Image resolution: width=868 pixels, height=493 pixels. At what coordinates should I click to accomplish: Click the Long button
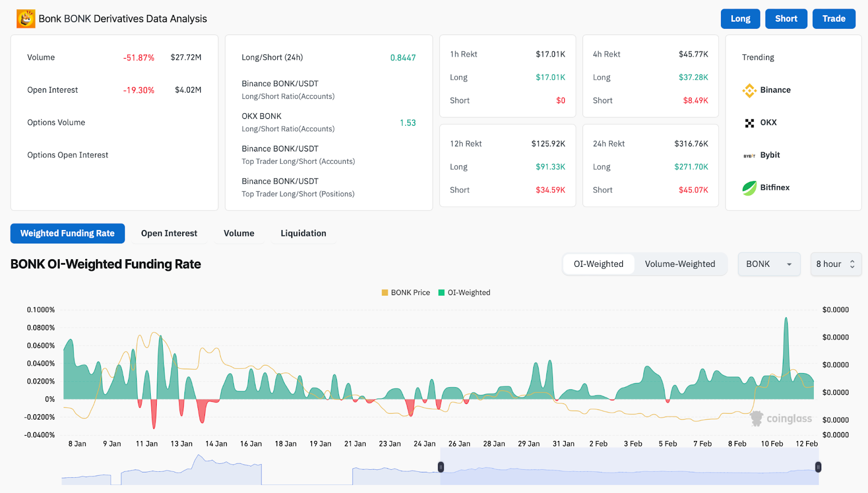(x=741, y=18)
